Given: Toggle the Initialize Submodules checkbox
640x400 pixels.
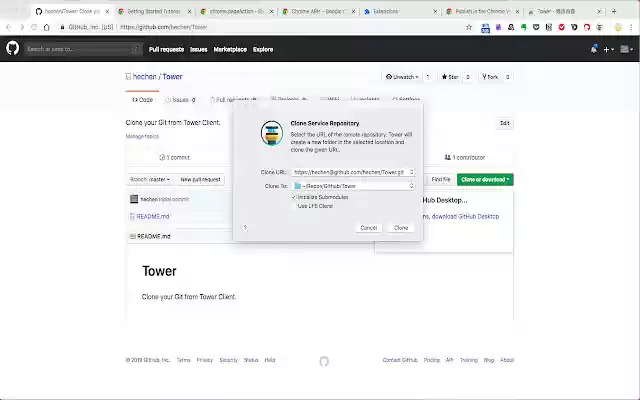Looking at the screenshot, I should [294, 197].
